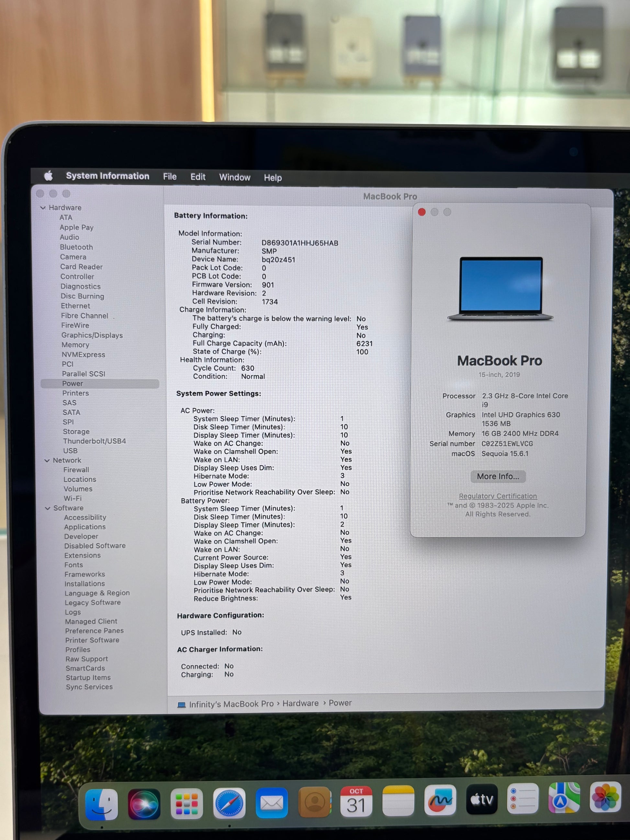
Task: Click the More Info... button
Action: (498, 476)
